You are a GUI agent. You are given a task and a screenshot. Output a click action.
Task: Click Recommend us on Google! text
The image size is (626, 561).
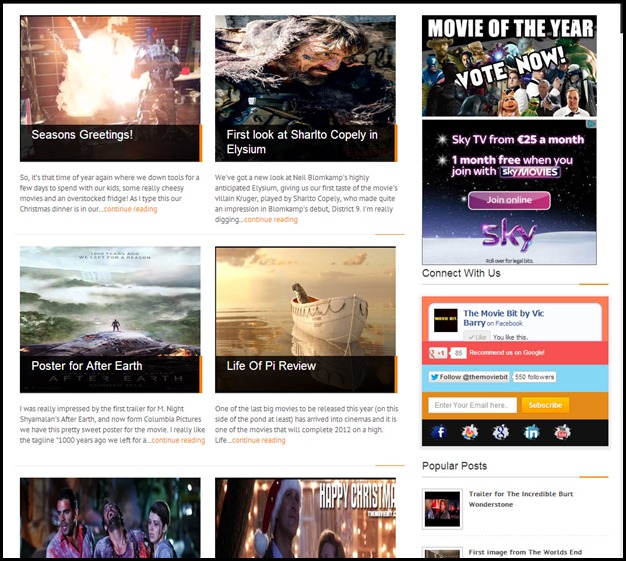pyautogui.click(x=507, y=353)
